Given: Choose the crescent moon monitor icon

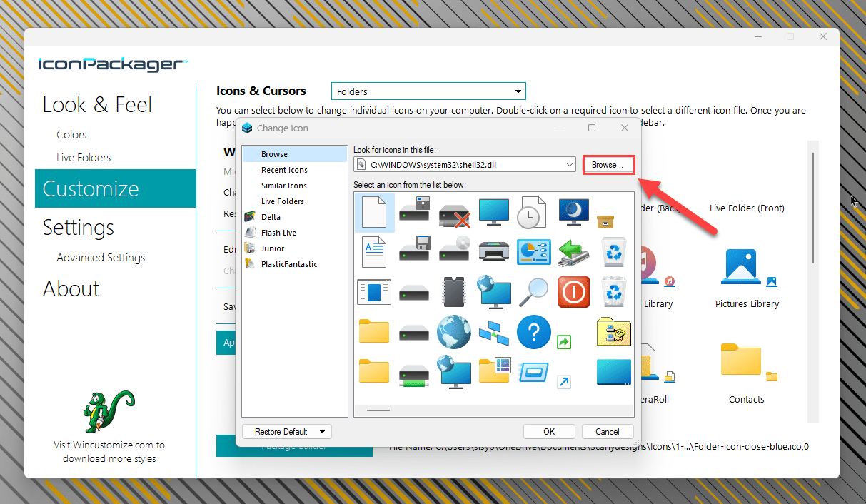Looking at the screenshot, I should pyautogui.click(x=573, y=212).
